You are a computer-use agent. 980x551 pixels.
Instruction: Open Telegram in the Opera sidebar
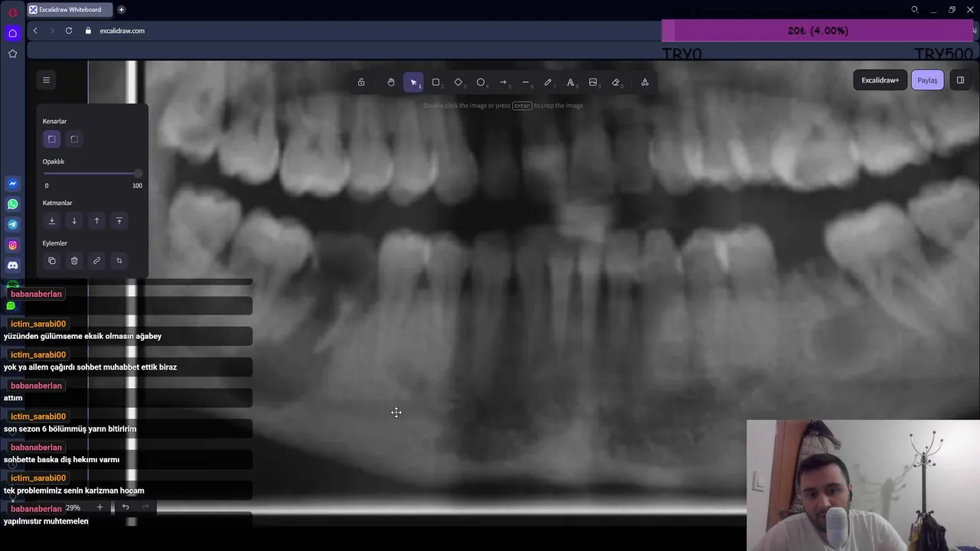[x=12, y=224]
